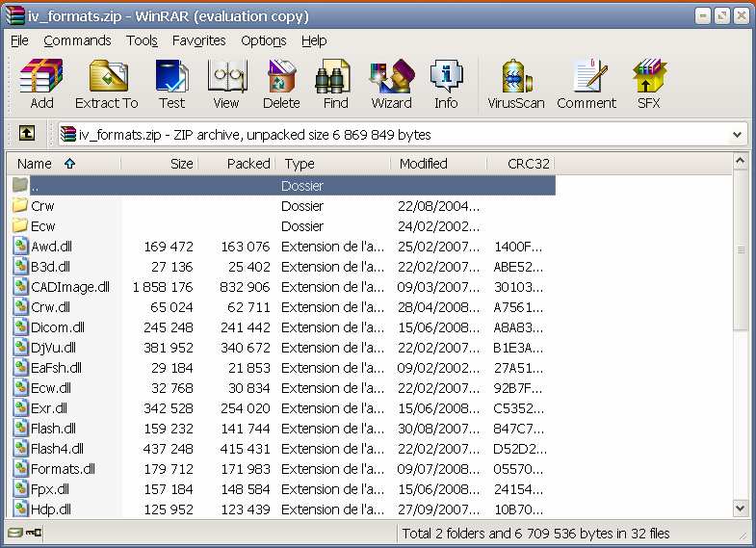
Task: Sort by the Packed column header
Action: point(237,164)
